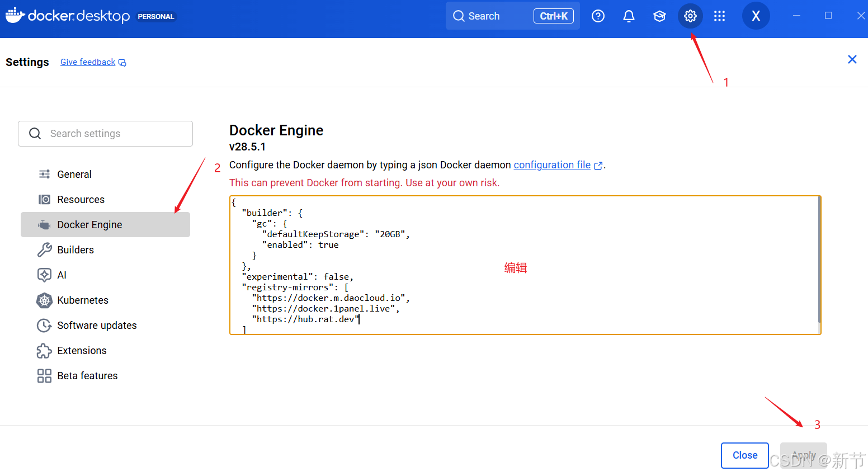The height and width of the screenshot is (476, 868).
Task: Click the Extensions puzzle piece icon
Action: click(45, 351)
